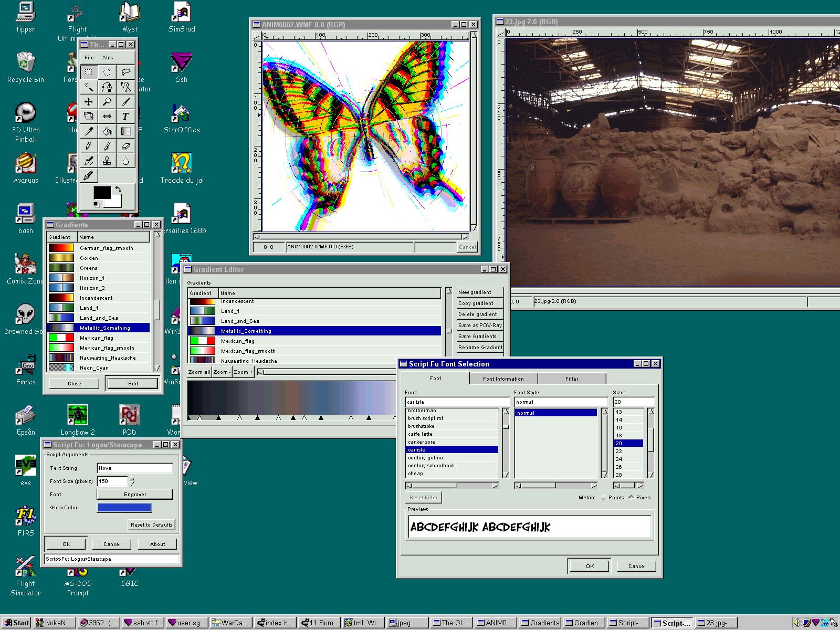Screen dimensions: 840x630
Task: Select the Transform tool
Action: pyautogui.click(x=89, y=116)
